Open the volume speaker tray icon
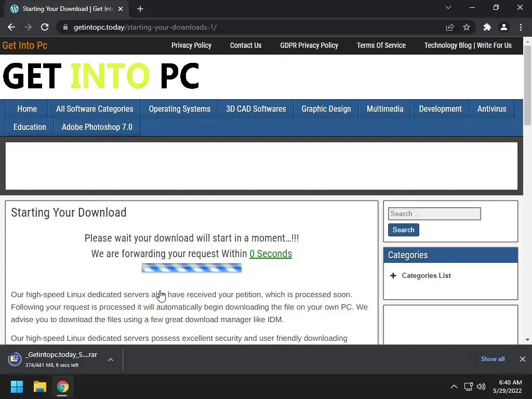This screenshot has width=532, height=399. [x=481, y=387]
